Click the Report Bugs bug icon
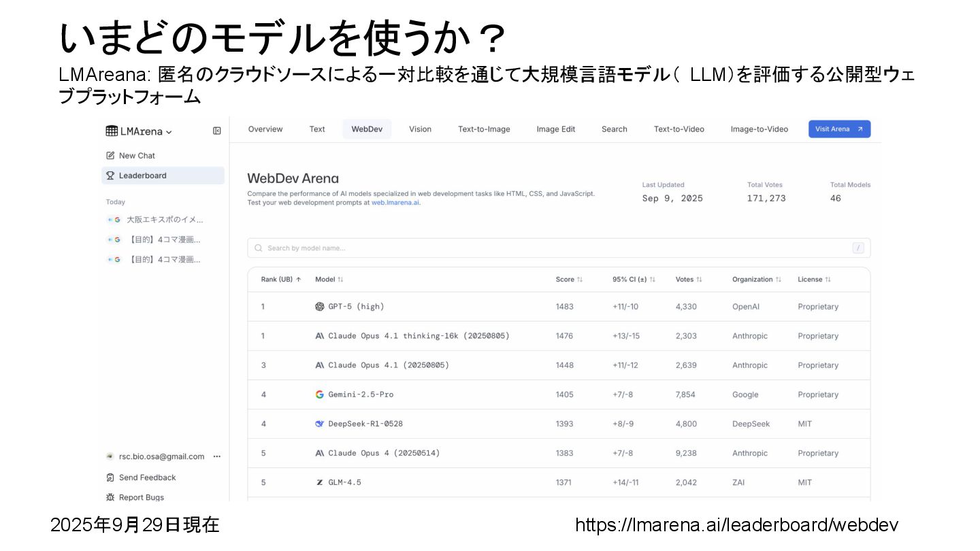980x551 pixels. tap(110, 497)
